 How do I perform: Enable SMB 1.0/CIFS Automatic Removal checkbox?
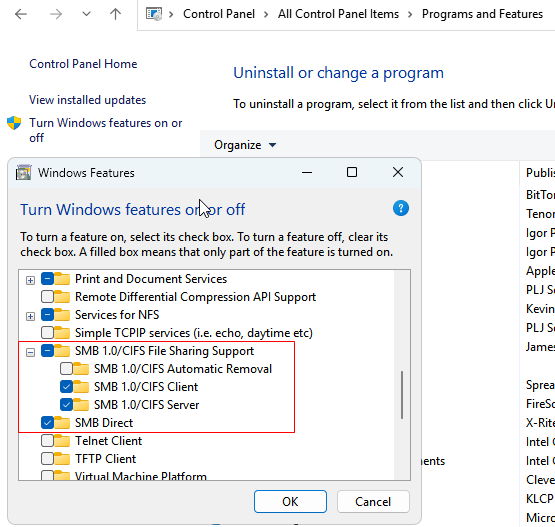[x=66, y=368]
